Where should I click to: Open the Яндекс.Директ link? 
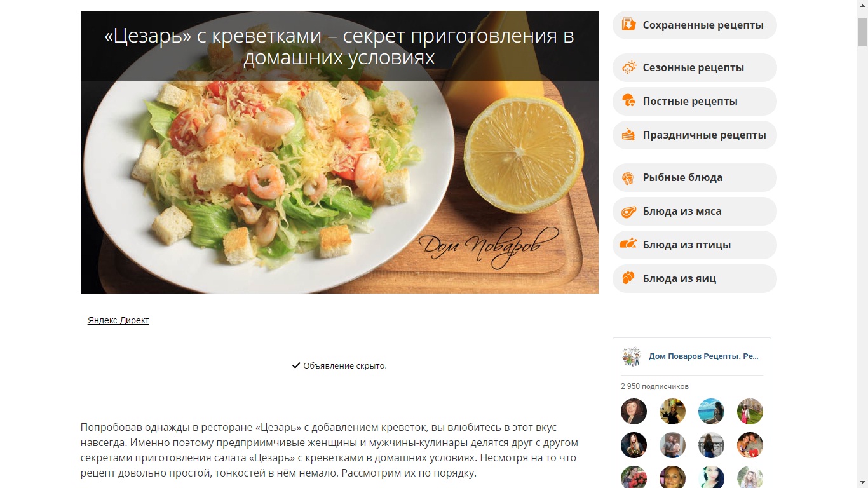118,320
